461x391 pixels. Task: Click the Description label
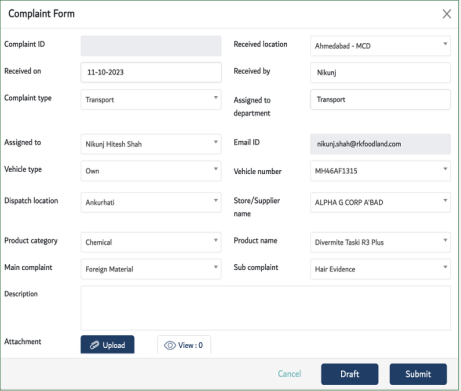21,294
